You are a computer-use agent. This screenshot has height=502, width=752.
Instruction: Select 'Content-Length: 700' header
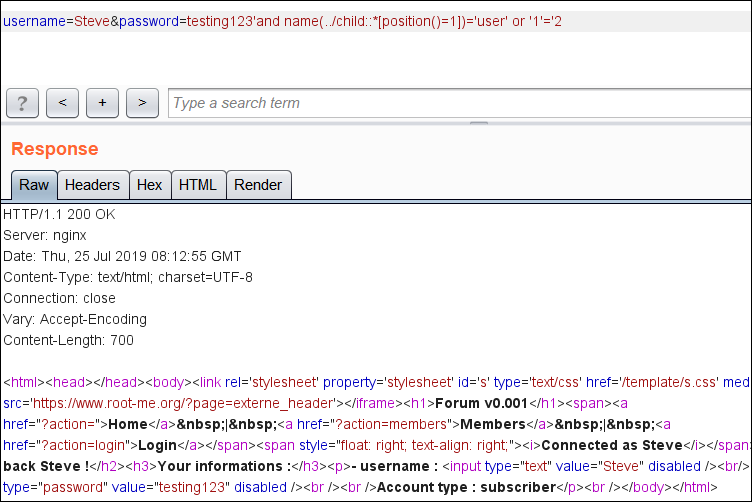tap(68, 340)
